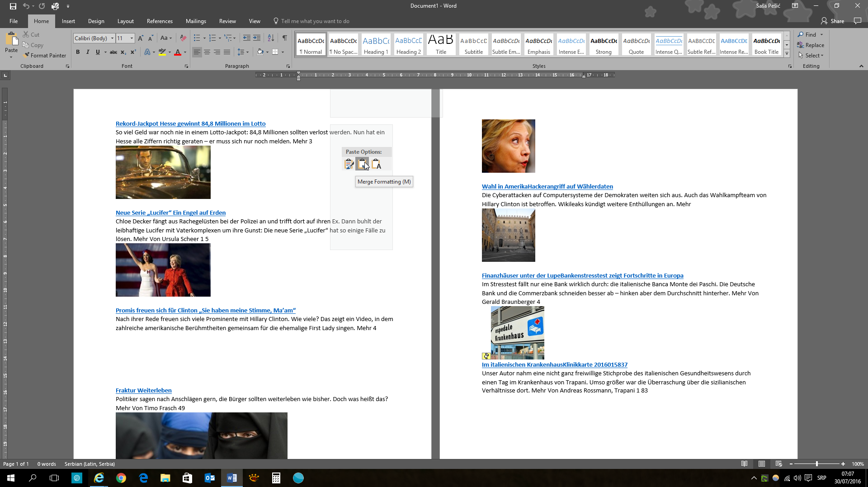Apply strikethrough to text
868x487 pixels.
(113, 52)
